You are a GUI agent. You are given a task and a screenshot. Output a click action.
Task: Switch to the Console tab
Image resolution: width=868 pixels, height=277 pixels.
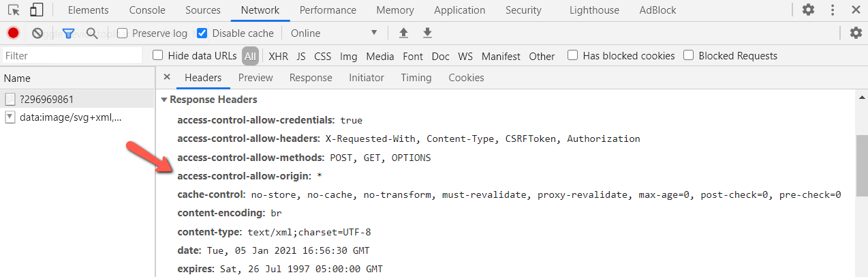pos(147,10)
